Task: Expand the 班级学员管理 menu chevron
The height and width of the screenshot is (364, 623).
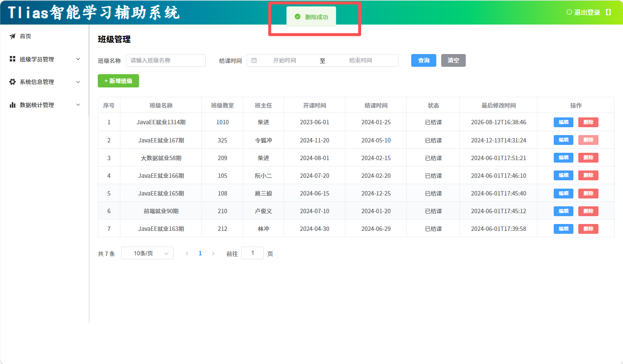Action: coord(78,59)
